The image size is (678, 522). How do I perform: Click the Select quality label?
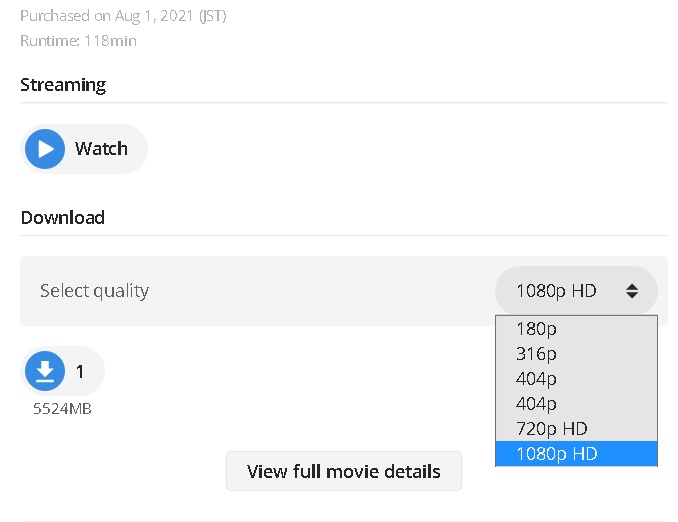click(x=94, y=291)
